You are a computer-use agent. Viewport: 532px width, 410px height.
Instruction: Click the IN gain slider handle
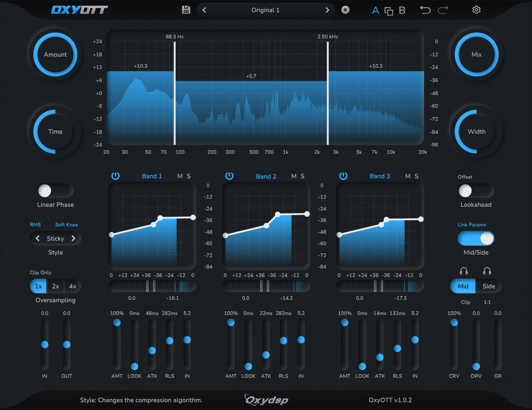click(45, 345)
